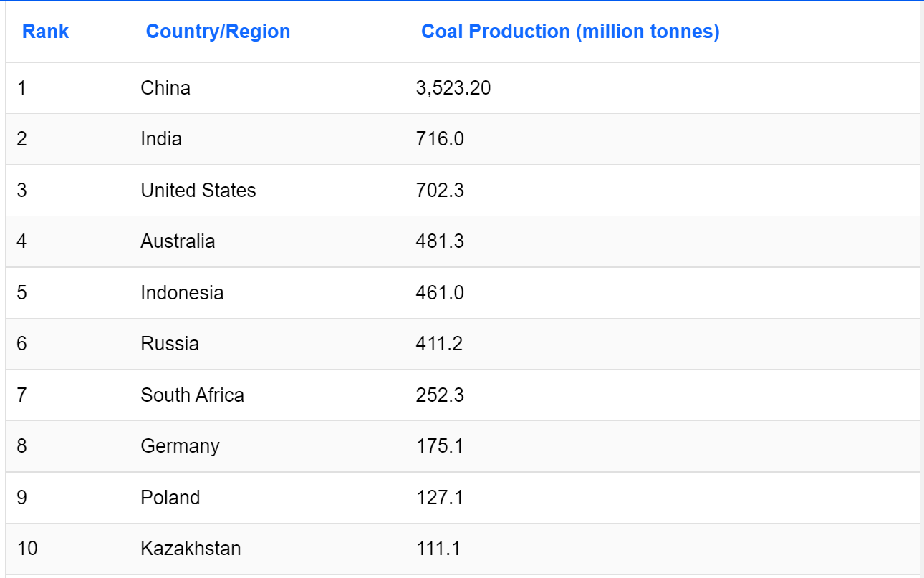Viewport: 924px width, 578px height.
Task: Click the 461.0 production value
Action: 440,293
